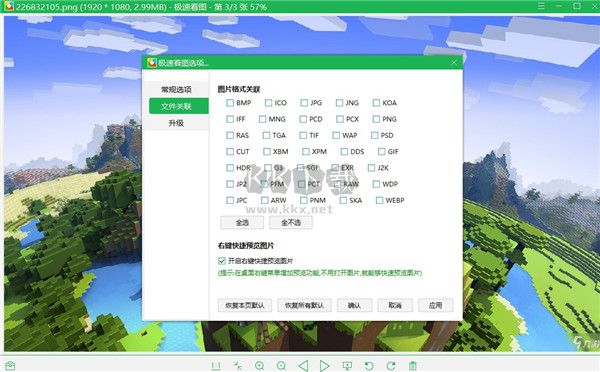Check the PSD format checkbox
Image resolution: width=600 pixels, height=372 pixels.
click(375, 135)
